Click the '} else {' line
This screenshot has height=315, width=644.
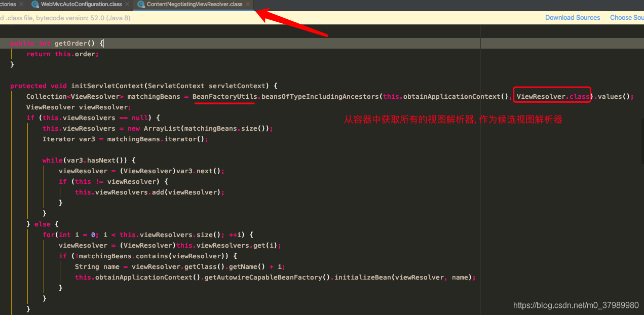(43, 224)
